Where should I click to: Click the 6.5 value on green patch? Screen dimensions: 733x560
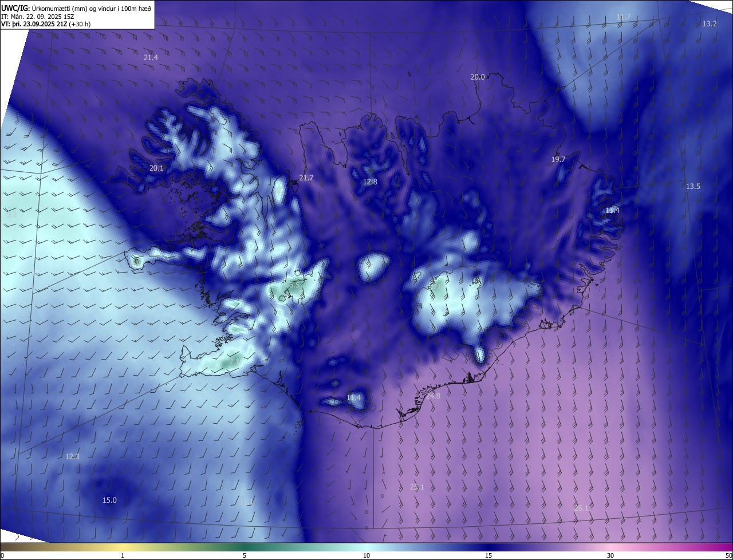click(294, 285)
